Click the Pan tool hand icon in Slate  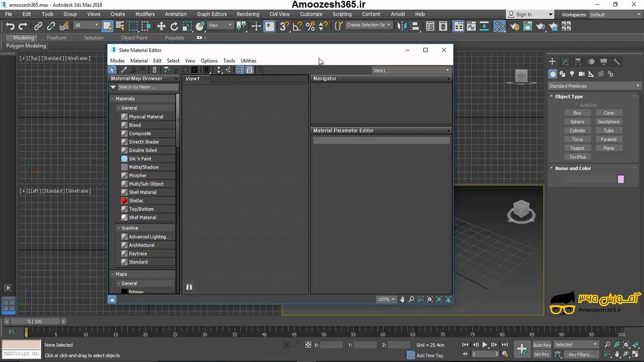pos(402,299)
